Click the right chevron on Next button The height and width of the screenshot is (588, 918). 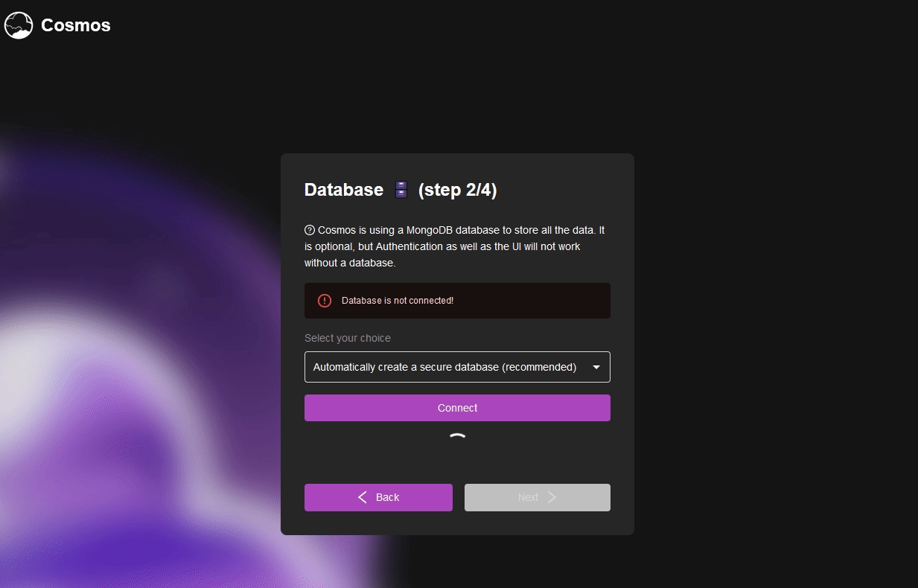coord(552,497)
